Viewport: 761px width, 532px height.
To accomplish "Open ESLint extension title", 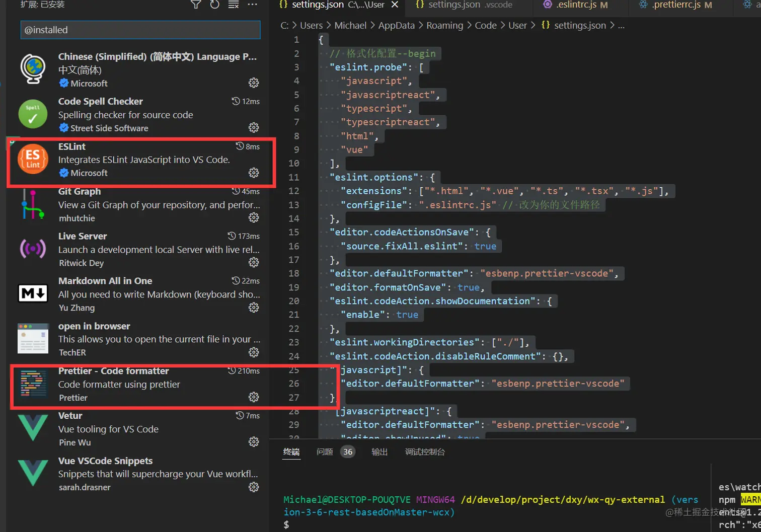I will pyautogui.click(x=72, y=146).
